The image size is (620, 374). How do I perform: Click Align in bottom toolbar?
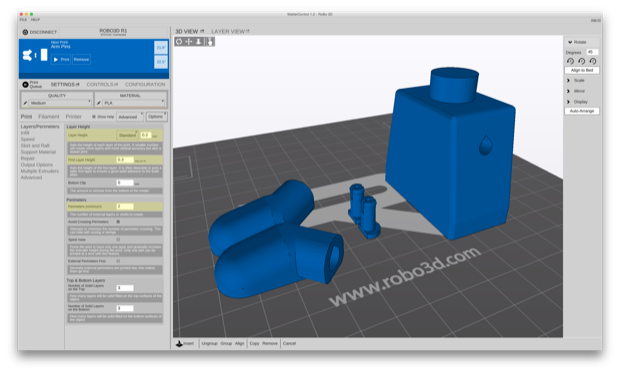(240, 344)
